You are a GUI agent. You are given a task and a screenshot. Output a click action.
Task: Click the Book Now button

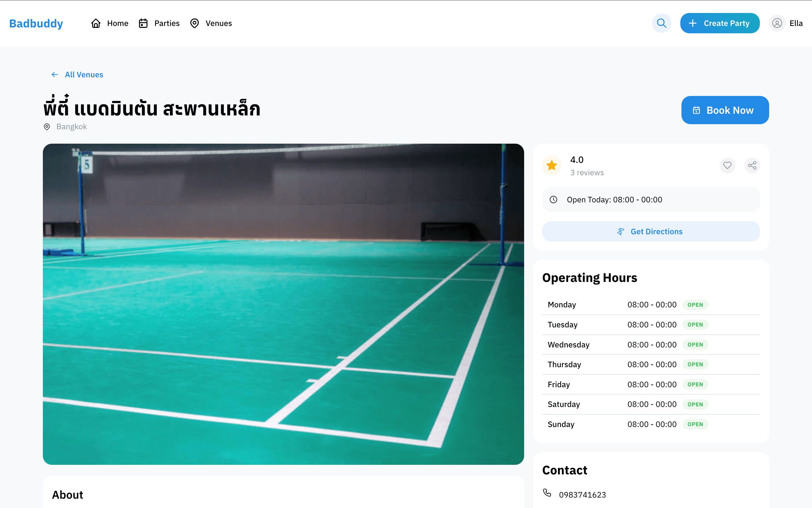coord(725,110)
